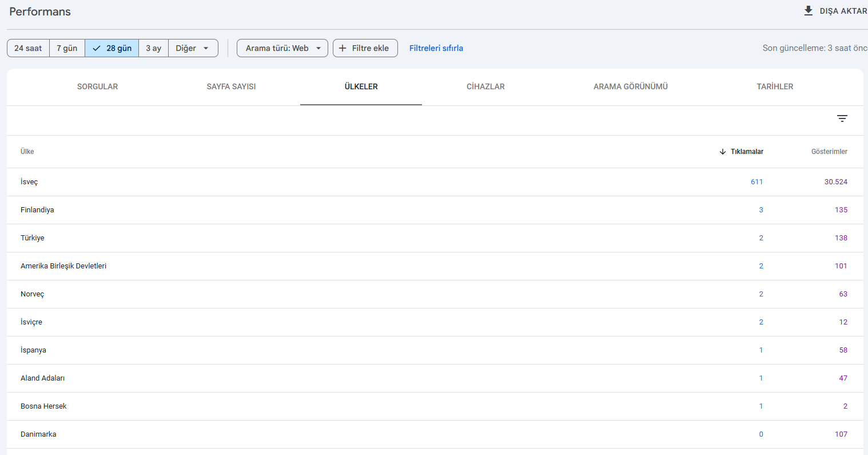The image size is (868, 455).
Task: Click the 135 impressions value for Finlandiya
Action: (841, 210)
